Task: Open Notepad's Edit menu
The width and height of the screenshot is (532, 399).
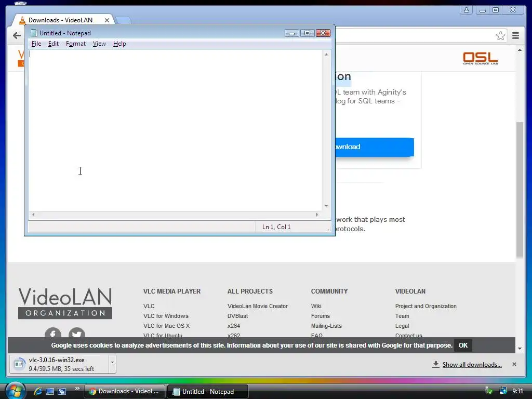Action: click(54, 44)
